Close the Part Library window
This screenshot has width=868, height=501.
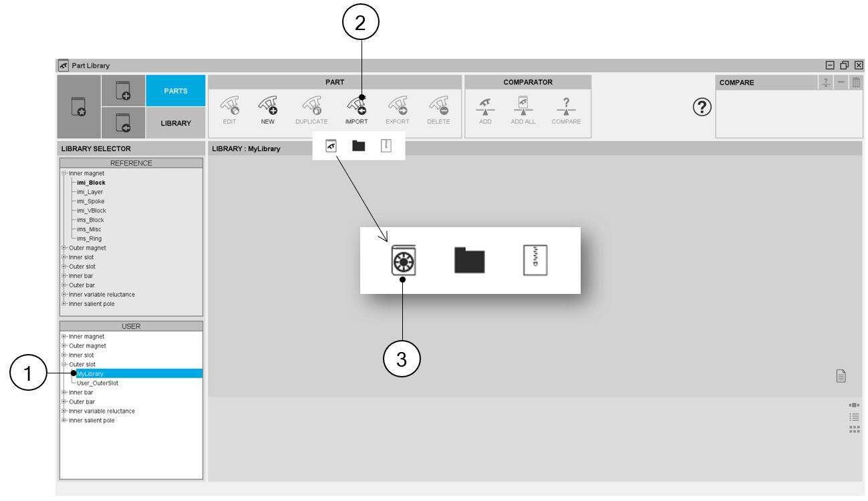(x=859, y=65)
